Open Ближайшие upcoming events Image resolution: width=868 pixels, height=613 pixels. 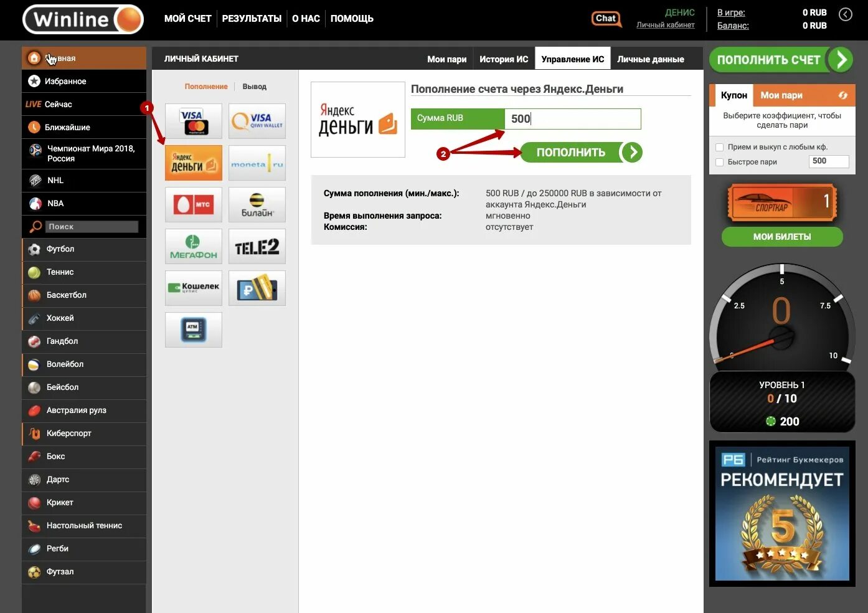pos(84,127)
